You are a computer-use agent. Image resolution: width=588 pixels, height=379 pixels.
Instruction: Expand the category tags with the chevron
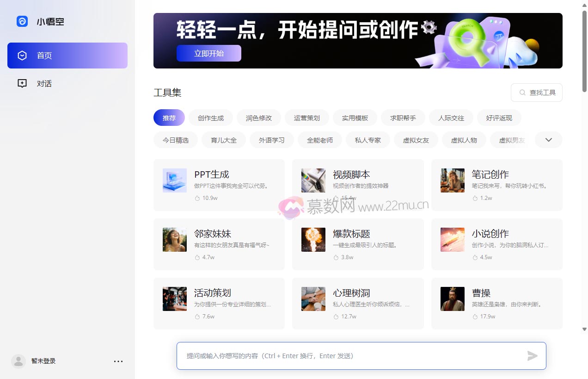tap(548, 140)
